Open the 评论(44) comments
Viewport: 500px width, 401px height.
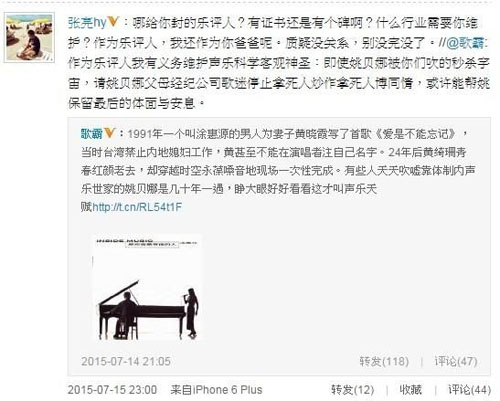(469, 390)
